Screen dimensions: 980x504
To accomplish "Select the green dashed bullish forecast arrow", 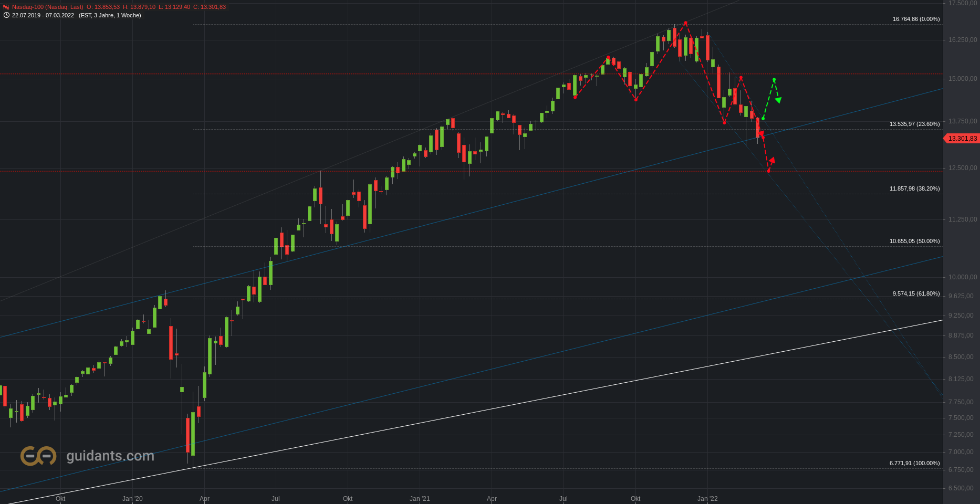I will [772, 98].
